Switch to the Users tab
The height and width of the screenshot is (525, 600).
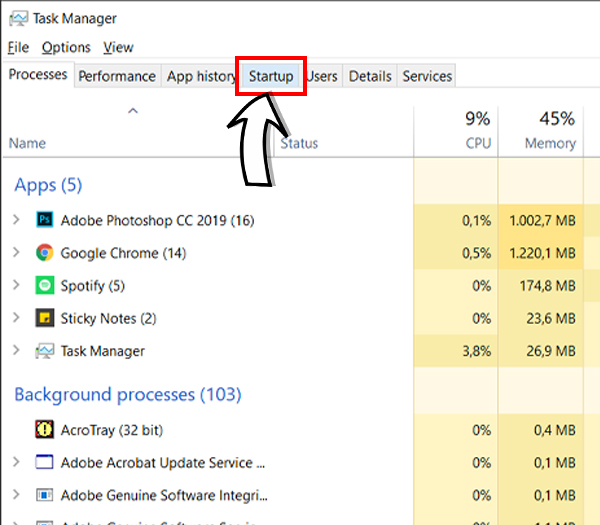point(322,76)
